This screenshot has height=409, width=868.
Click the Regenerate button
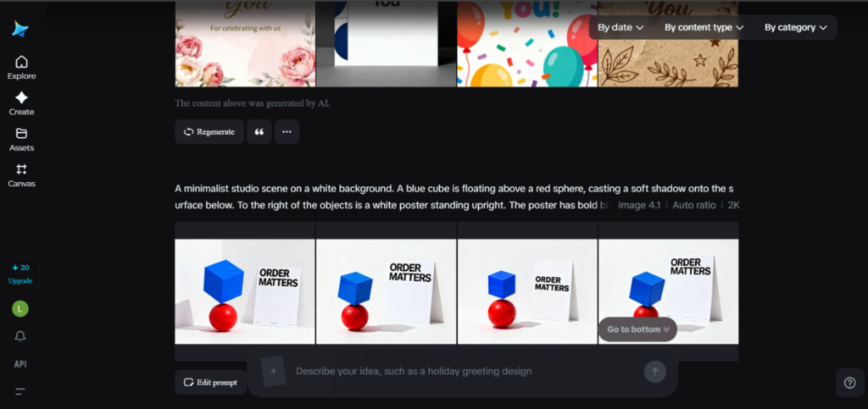209,132
